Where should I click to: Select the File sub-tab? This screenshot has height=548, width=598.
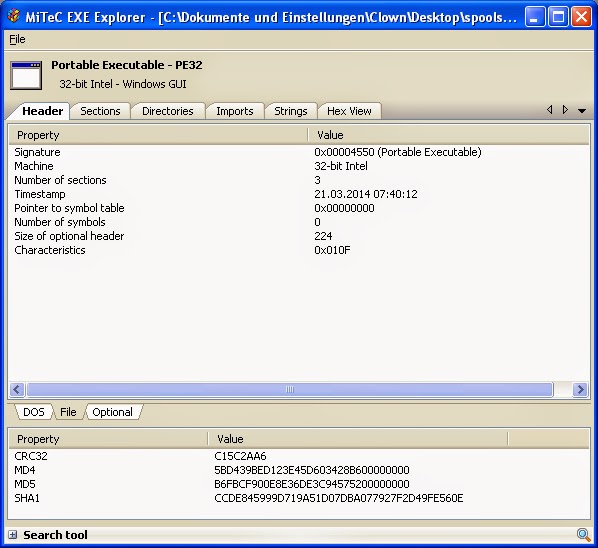click(68, 412)
